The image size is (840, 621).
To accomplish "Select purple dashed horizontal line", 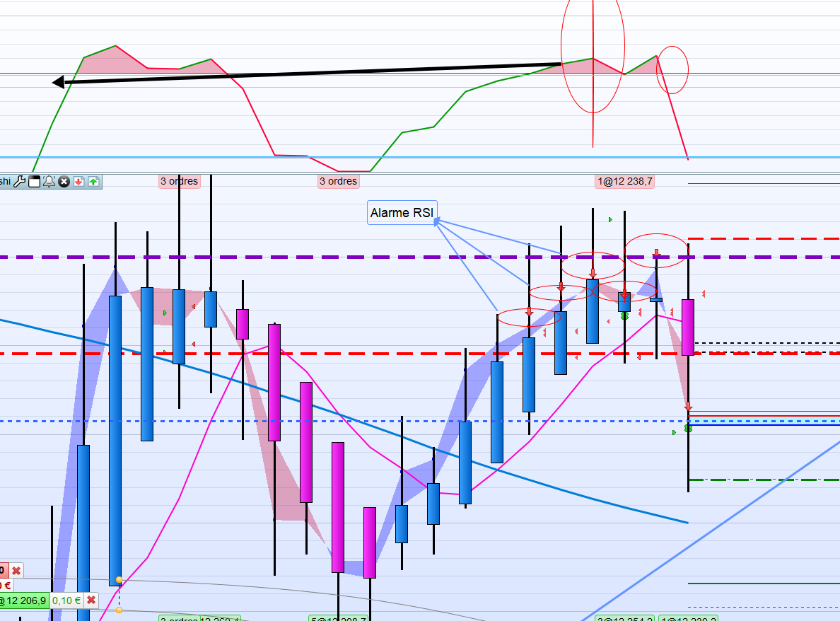I will pos(420,257).
